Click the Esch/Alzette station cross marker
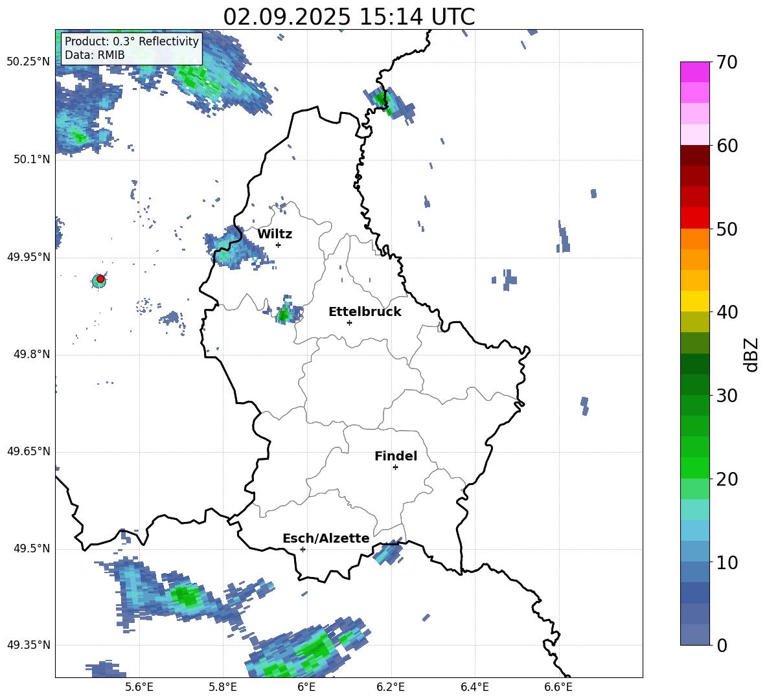Viewport: 767px width, 700px height. 303,549
